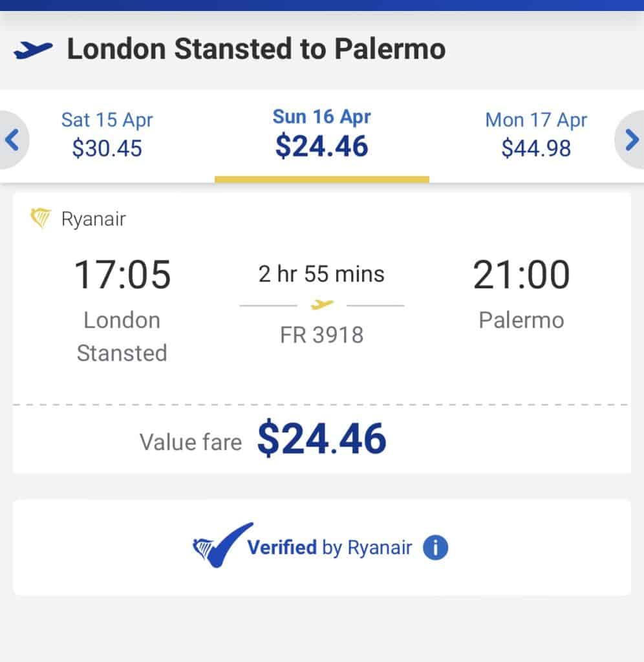
Task: Click the 21:00 arrival time
Action: point(521,274)
